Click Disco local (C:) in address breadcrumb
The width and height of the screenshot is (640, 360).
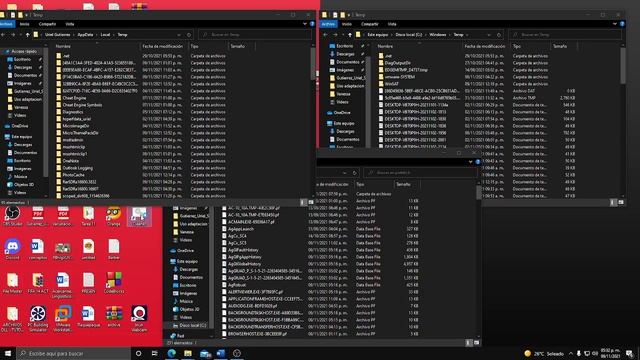coord(409,35)
